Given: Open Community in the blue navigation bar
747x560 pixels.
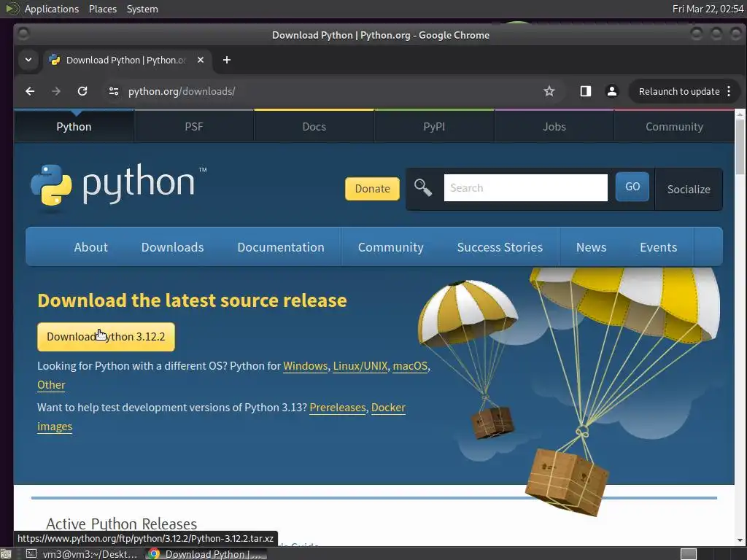Looking at the screenshot, I should pos(391,247).
